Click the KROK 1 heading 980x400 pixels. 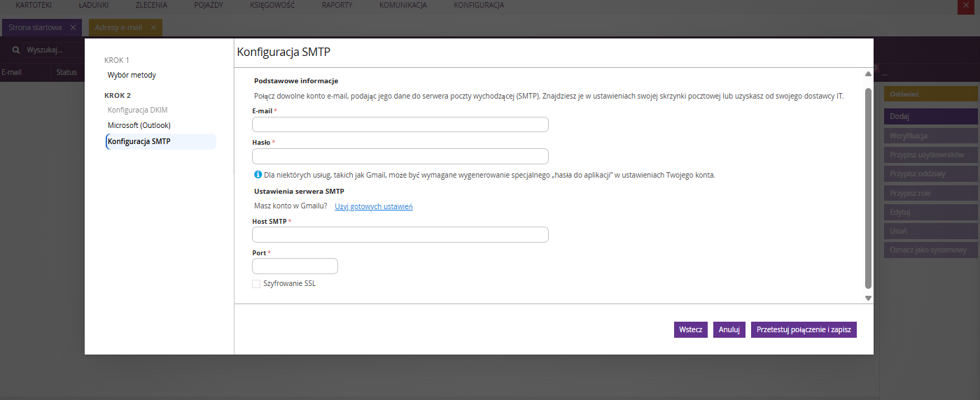[x=117, y=60]
